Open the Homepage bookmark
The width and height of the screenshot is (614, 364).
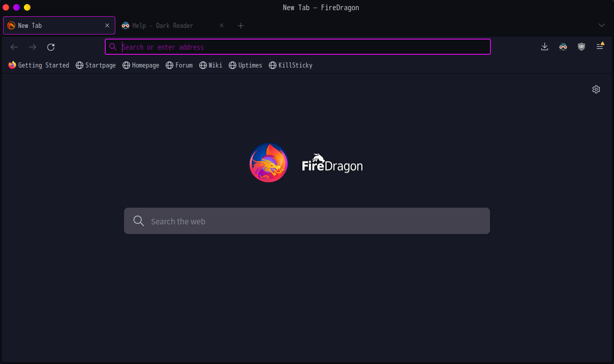pyautogui.click(x=141, y=65)
